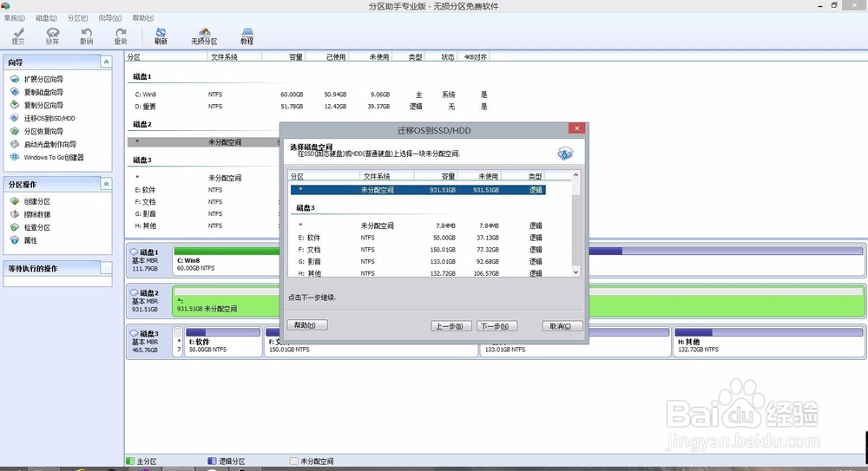Viewport: 868px width, 471px height.
Task: Open the 向导 menu
Action: [110, 18]
